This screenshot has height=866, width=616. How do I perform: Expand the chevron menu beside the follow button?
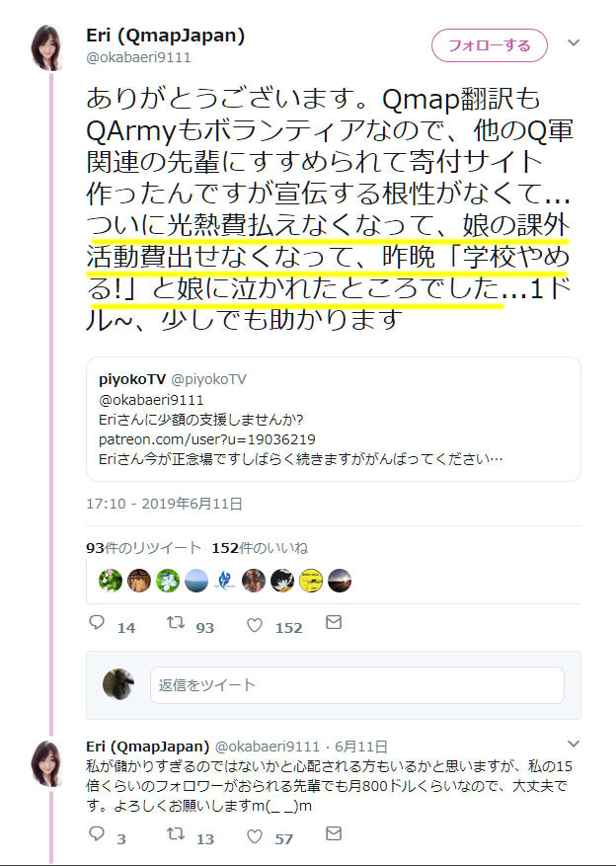coord(573,42)
